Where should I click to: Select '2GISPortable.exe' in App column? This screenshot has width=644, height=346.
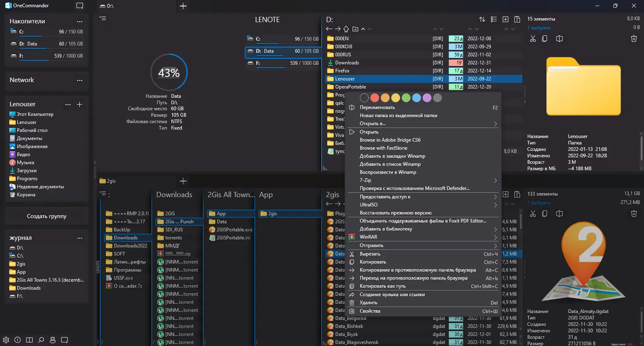(231, 230)
